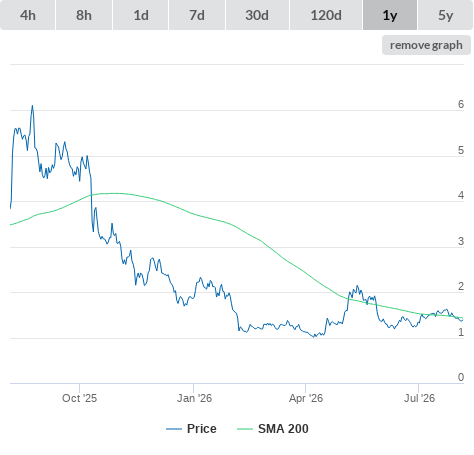This screenshot has width=474, height=455.
Task: Toggle the Price series in legend
Action: tap(201, 429)
